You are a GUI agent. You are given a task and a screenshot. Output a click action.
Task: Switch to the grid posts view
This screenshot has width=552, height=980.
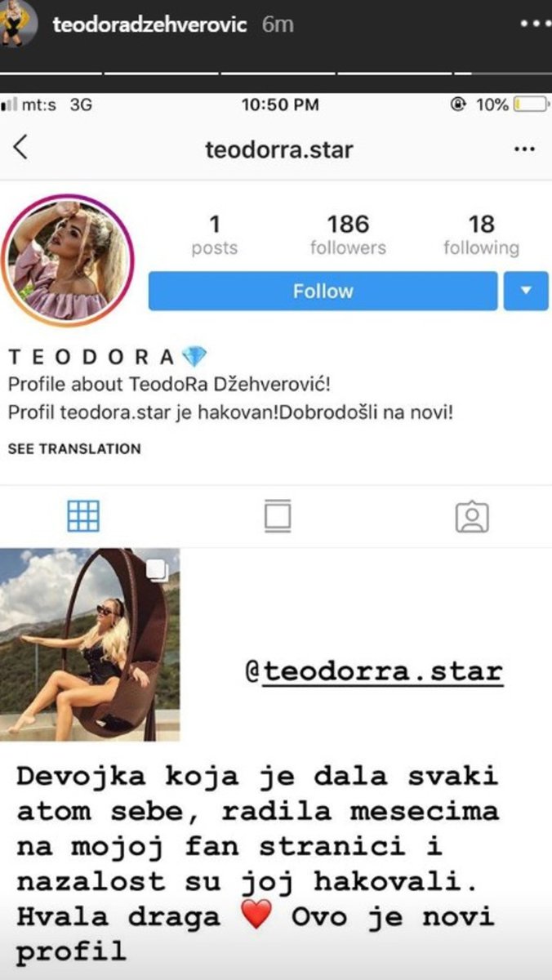coord(83,516)
